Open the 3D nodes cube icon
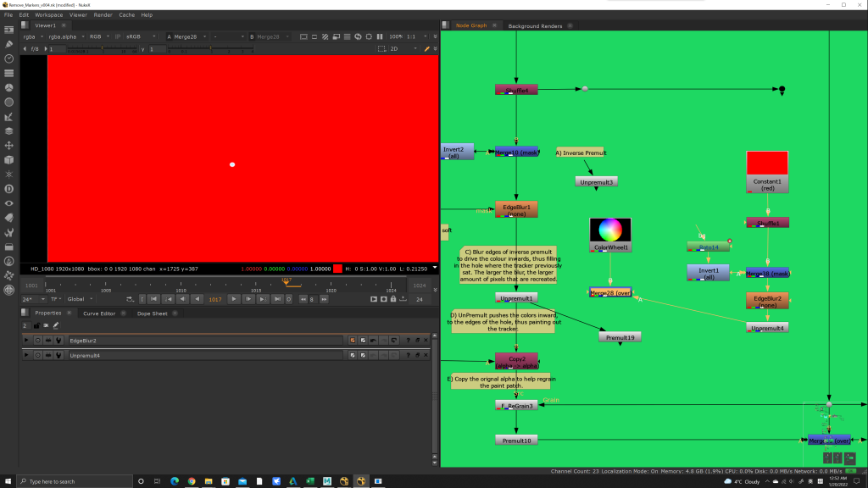 pos(8,159)
